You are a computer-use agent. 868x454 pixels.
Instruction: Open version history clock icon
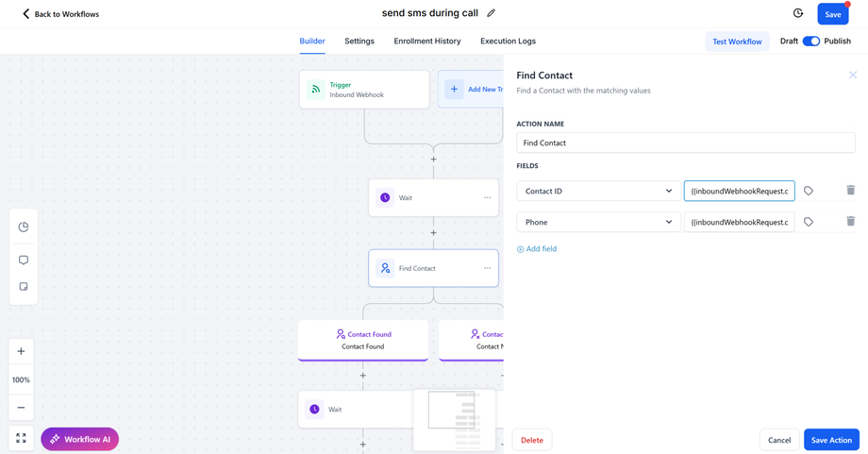[798, 13]
